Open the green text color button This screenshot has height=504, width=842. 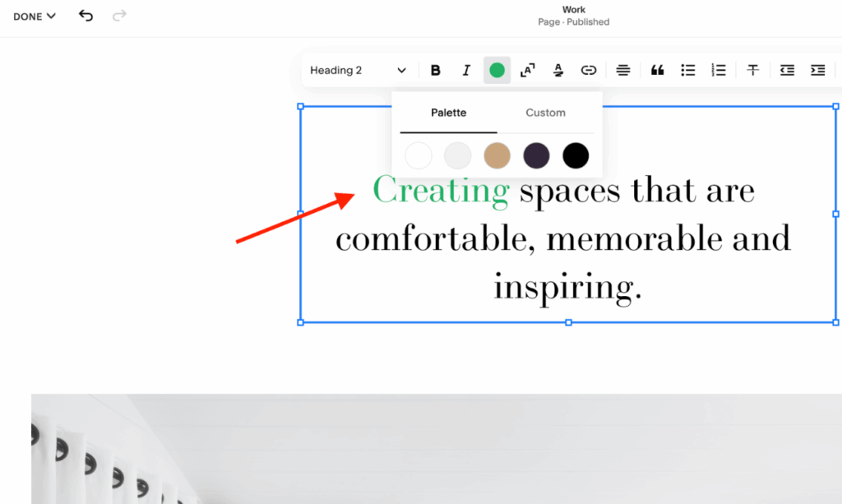pos(497,71)
